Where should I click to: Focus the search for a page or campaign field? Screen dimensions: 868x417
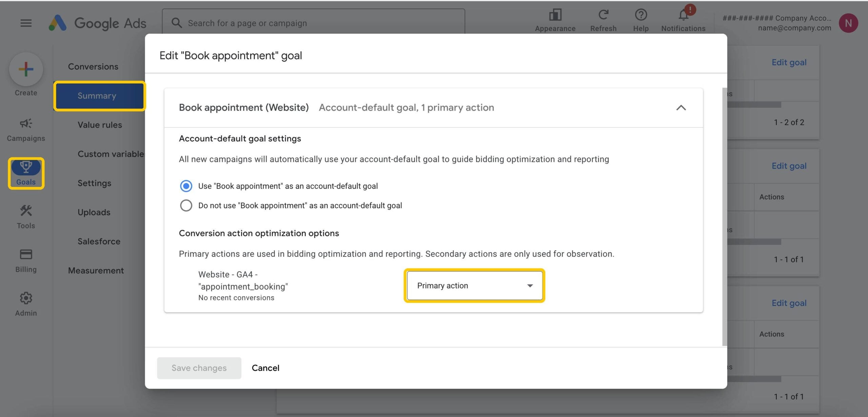click(x=313, y=23)
